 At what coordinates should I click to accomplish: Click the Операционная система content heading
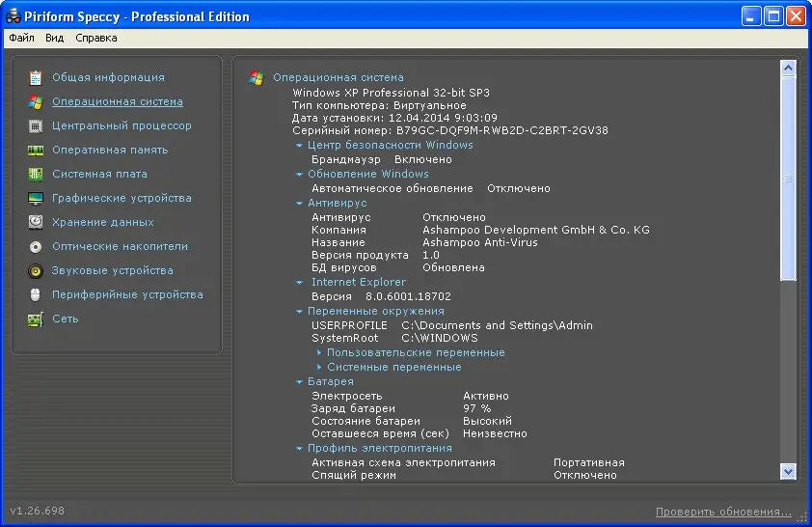tap(338, 77)
